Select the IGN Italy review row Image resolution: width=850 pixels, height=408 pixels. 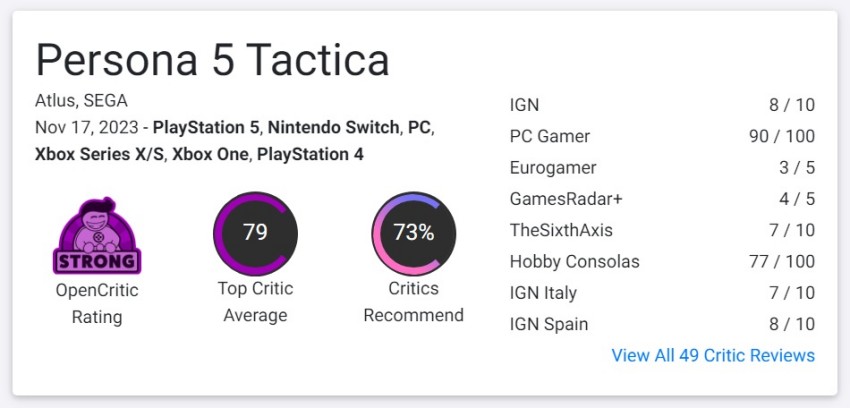click(x=662, y=293)
